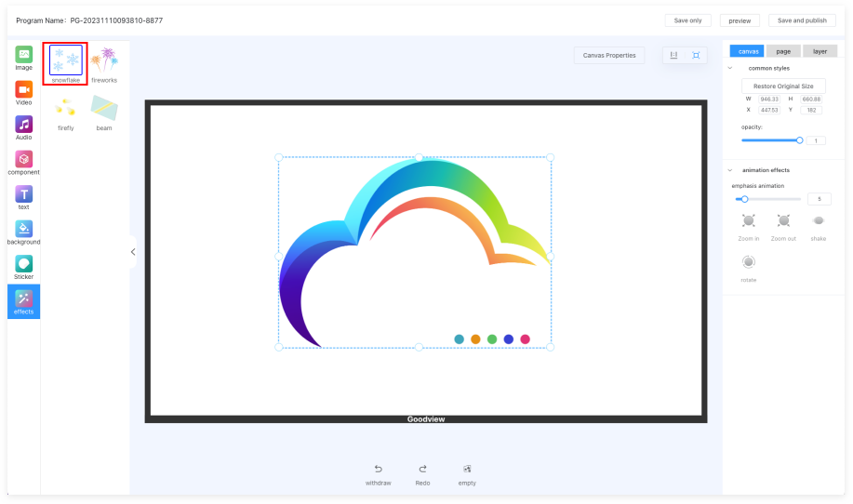This screenshot has width=853, height=504.
Task: Open the component panel in the sidebar
Action: [x=23, y=163]
